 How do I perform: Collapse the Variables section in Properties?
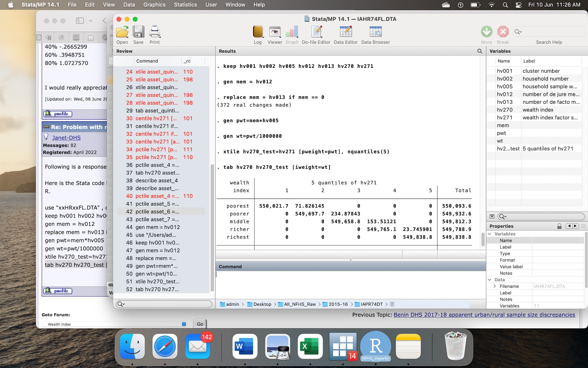pyautogui.click(x=490, y=234)
